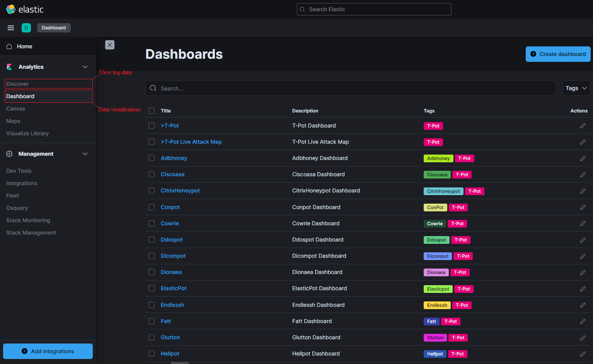The width and height of the screenshot is (593, 364).
Task: Collapse the Management section chevron
Action: (85, 154)
